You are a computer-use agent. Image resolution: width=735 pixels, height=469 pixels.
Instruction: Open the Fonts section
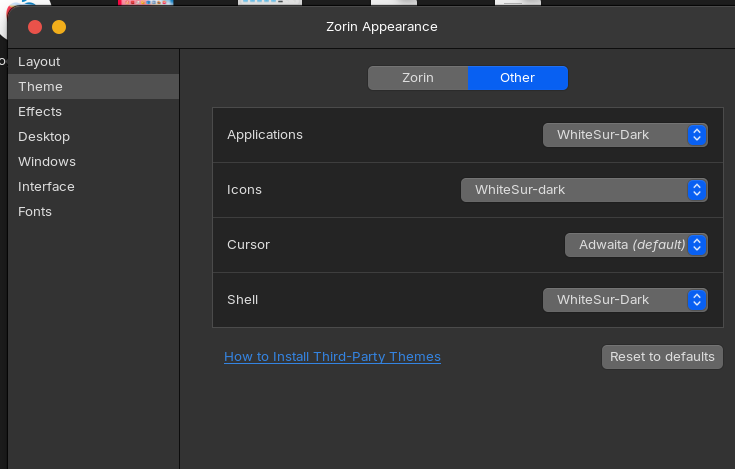click(x=35, y=212)
